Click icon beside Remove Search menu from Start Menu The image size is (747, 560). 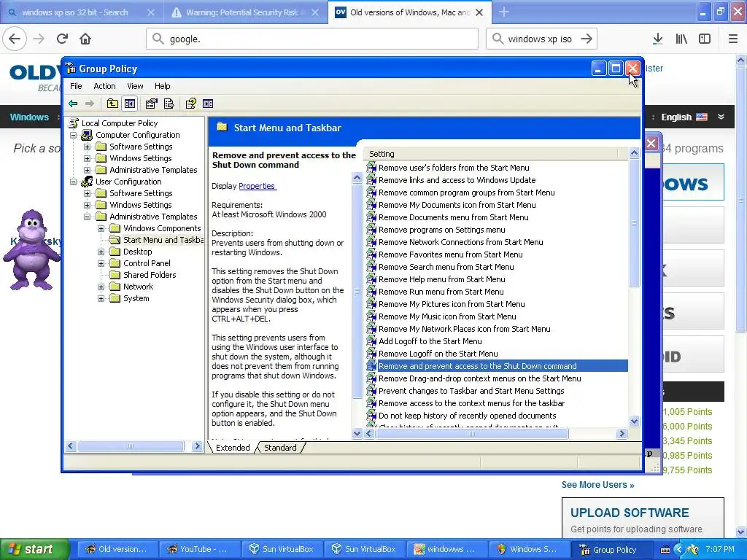click(x=371, y=267)
